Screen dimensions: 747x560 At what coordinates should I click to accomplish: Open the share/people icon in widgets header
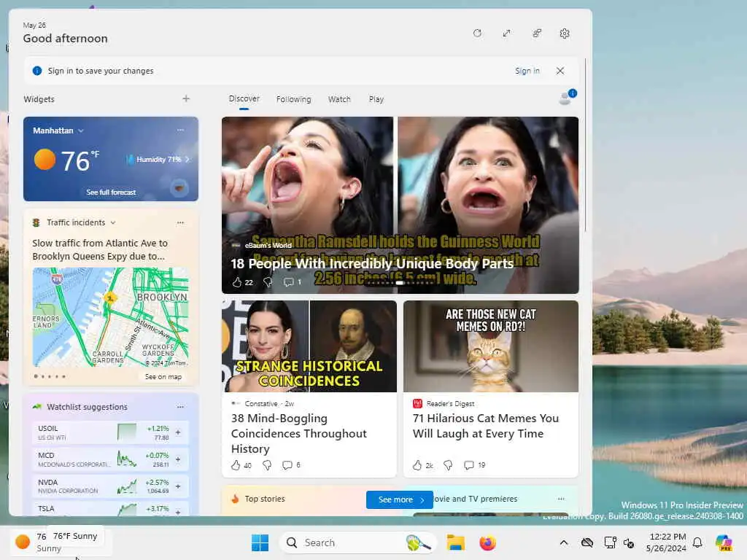(536, 34)
